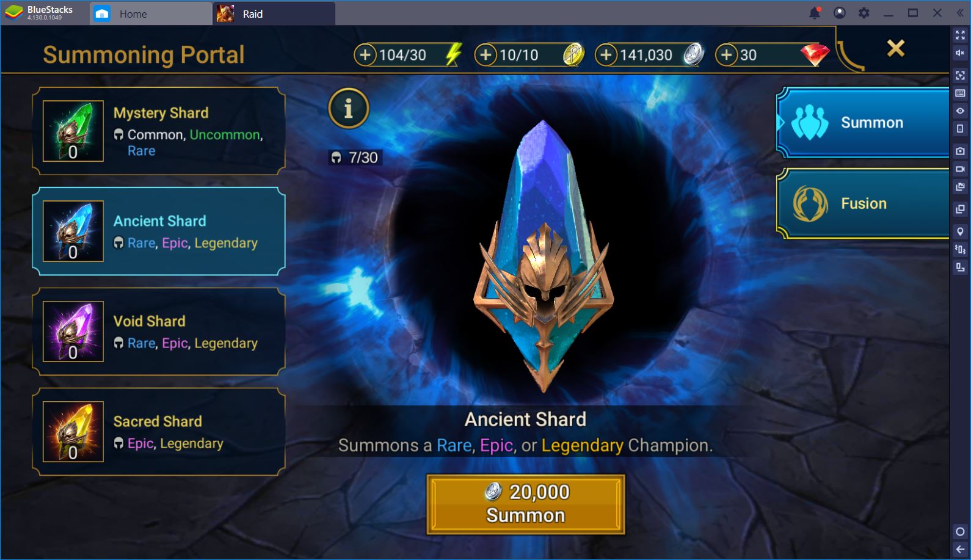Image resolution: width=971 pixels, height=560 pixels.
Task: Add gems using the plus icon
Action: point(726,55)
